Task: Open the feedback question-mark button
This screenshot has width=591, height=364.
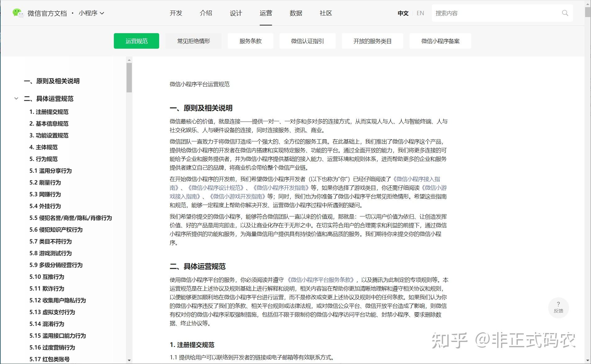Action: pyautogui.click(x=558, y=307)
